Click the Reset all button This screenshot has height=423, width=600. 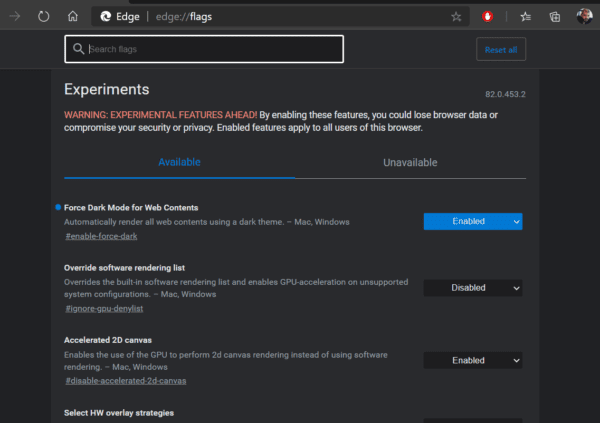coord(501,49)
